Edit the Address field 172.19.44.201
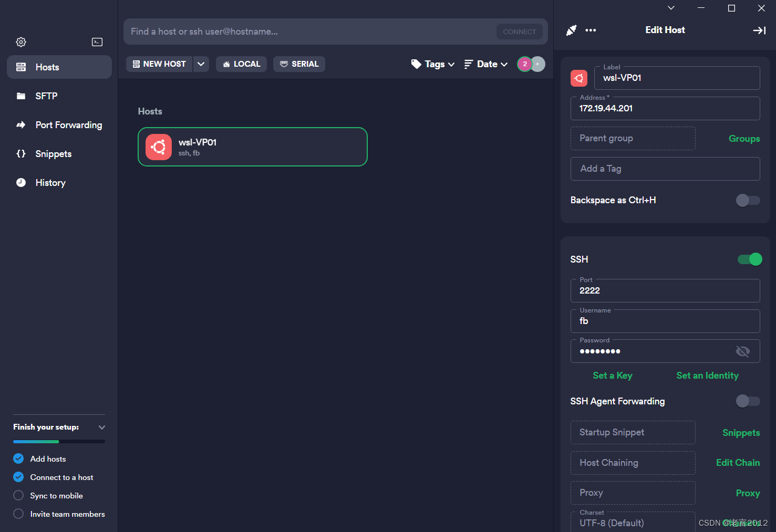The width and height of the screenshot is (776, 532). click(665, 108)
